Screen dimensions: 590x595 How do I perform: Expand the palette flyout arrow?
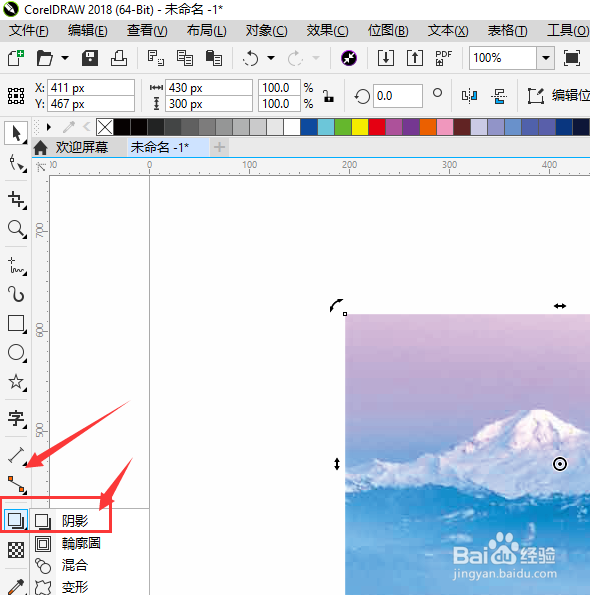(x=49, y=127)
